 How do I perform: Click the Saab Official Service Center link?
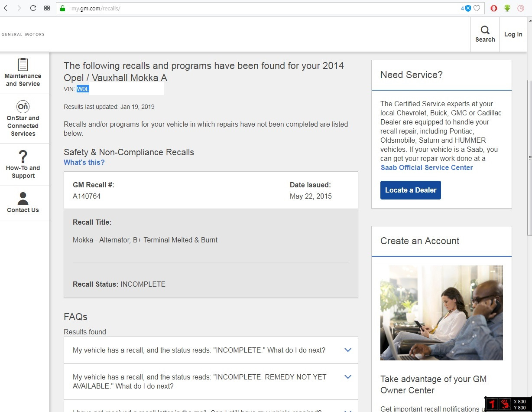point(427,167)
